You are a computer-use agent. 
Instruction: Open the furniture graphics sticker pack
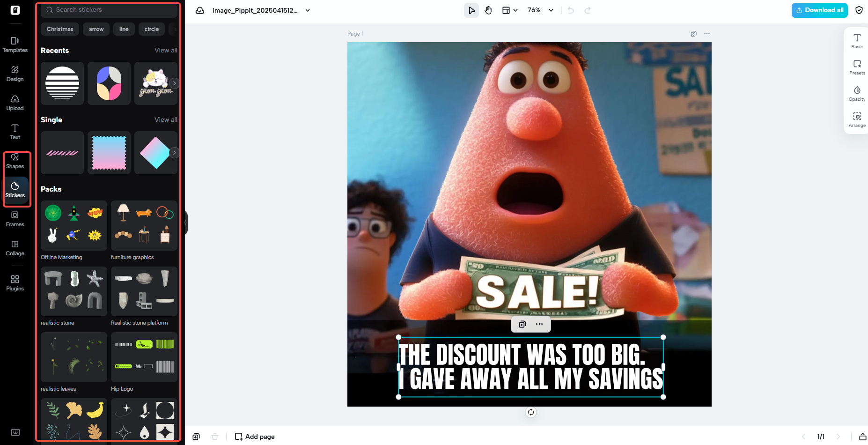pos(144,225)
